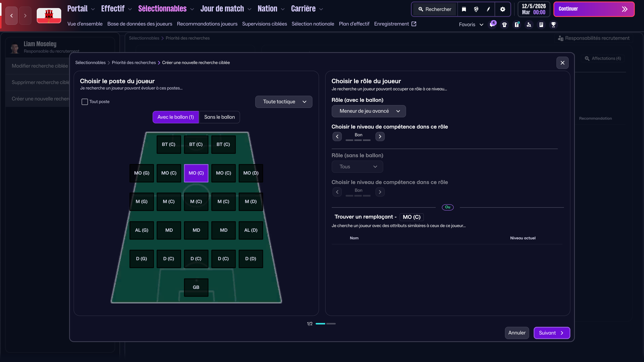The height and width of the screenshot is (362, 644).
Task: Toggle the D (G) left defender position
Action: (142, 259)
